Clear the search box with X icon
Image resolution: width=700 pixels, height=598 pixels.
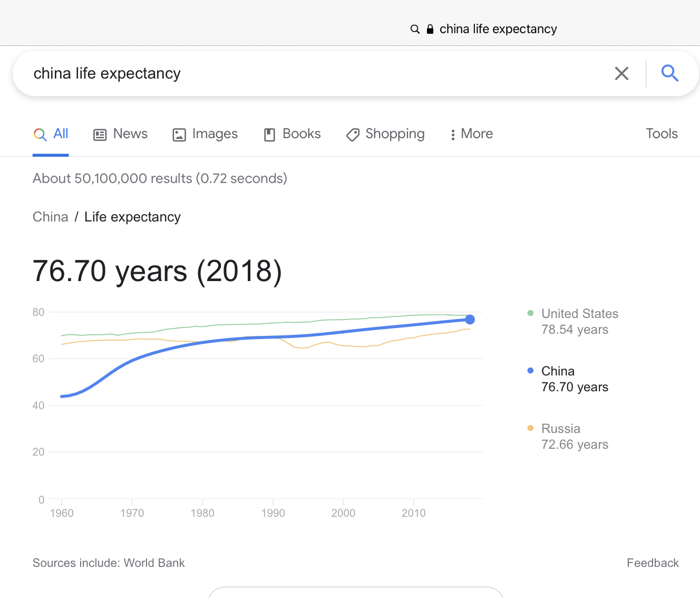621,73
